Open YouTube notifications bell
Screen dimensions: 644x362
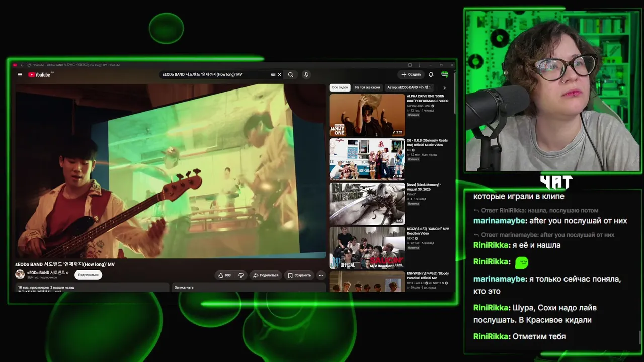pyautogui.click(x=431, y=75)
